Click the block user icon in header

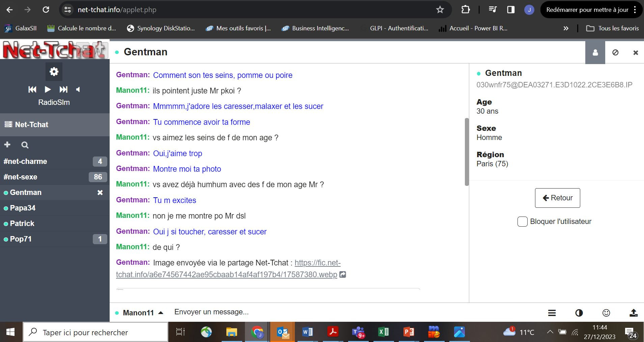point(615,52)
